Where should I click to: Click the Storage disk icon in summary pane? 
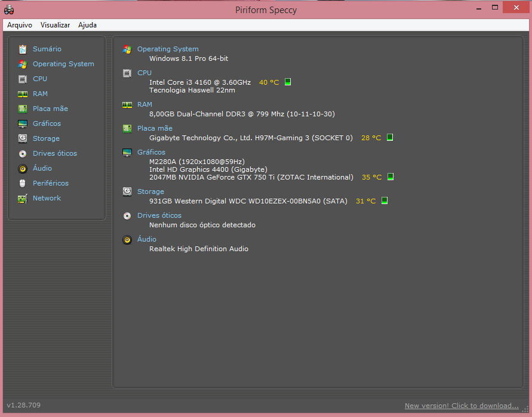(127, 191)
